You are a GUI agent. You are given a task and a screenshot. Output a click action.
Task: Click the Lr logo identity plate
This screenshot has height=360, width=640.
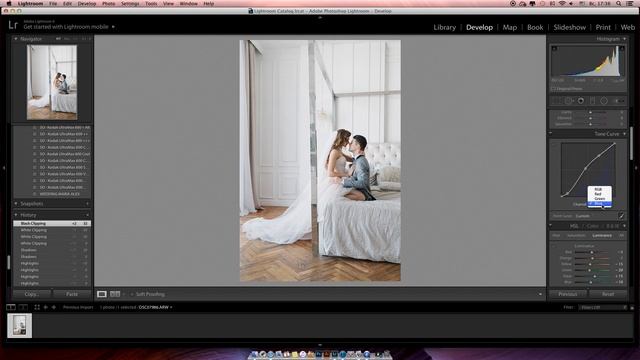13,25
